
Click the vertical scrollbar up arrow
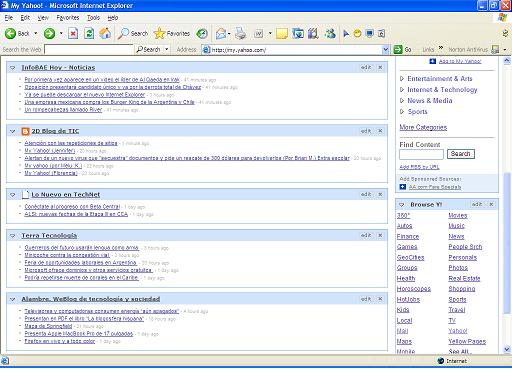pos(507,61)
